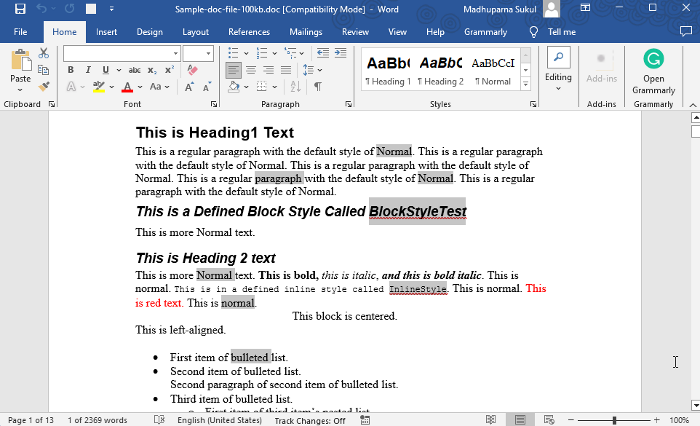Toggle italic formatting
This screenshot has height=426, width=700.
tap(88, 70)
